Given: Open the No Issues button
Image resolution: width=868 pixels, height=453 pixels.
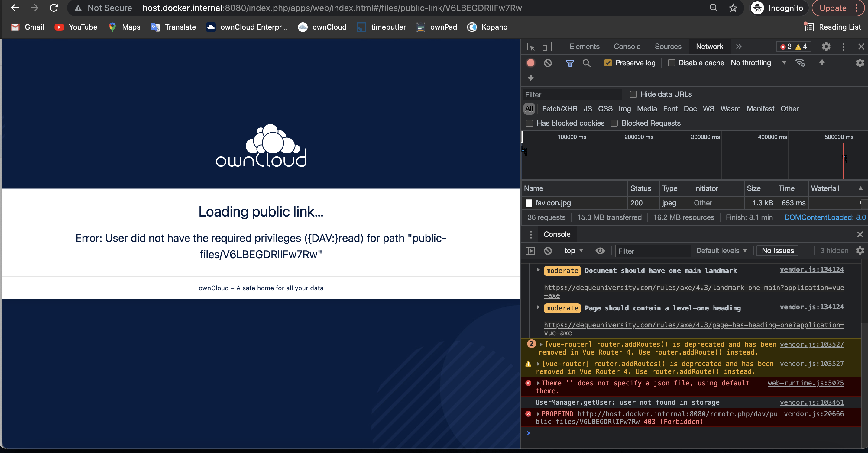Looking at the screenshot, I should (777, 251).
